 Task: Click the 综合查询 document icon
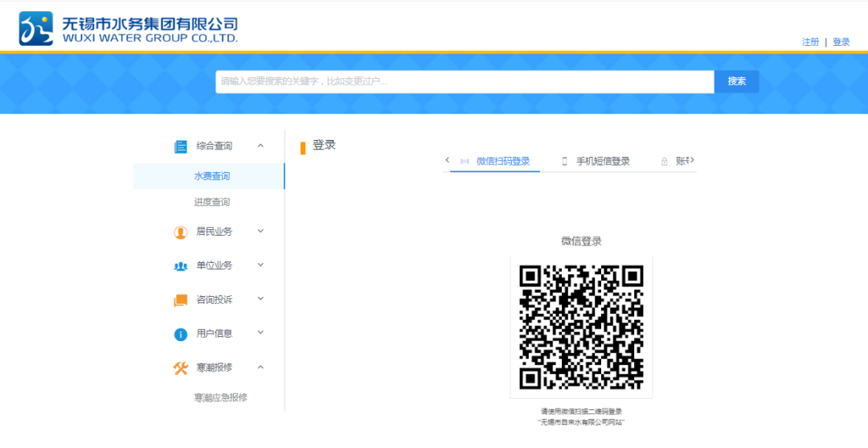tap(181, 146)
